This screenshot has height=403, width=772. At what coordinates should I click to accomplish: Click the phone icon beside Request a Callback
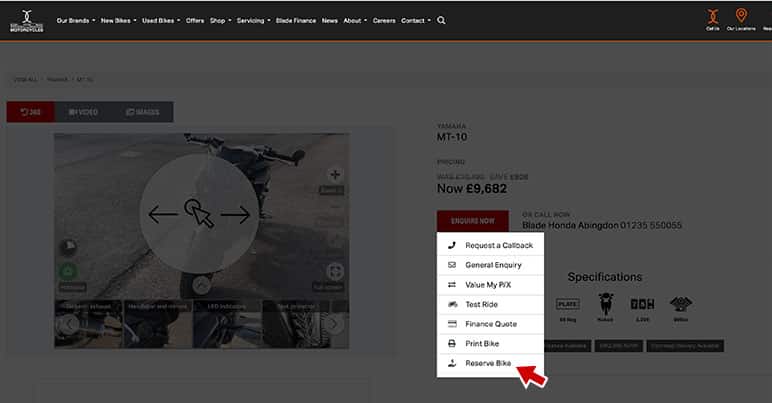coord(451,245)
